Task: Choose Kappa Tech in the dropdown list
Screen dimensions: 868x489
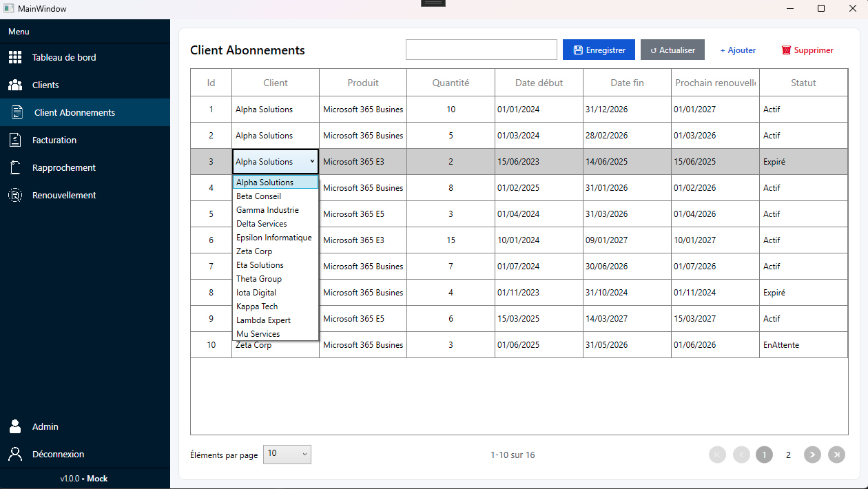Action: (x=276, y=306)
